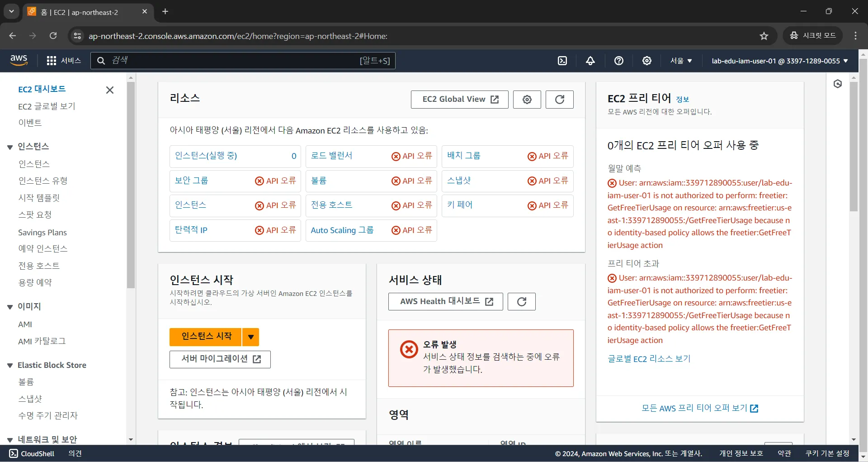Open EC2 Global View button
868x462 pixels.
pos(460,100)
